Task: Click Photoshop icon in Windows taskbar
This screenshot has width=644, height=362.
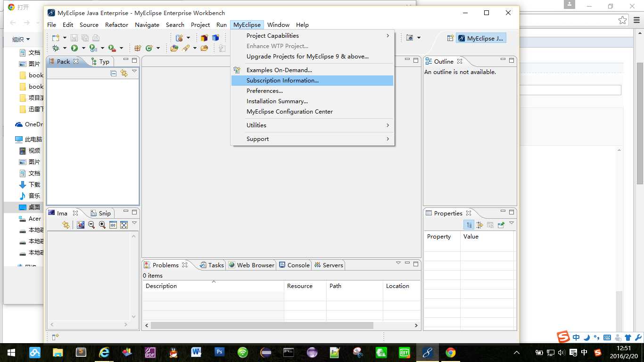Action: [220, 352]
